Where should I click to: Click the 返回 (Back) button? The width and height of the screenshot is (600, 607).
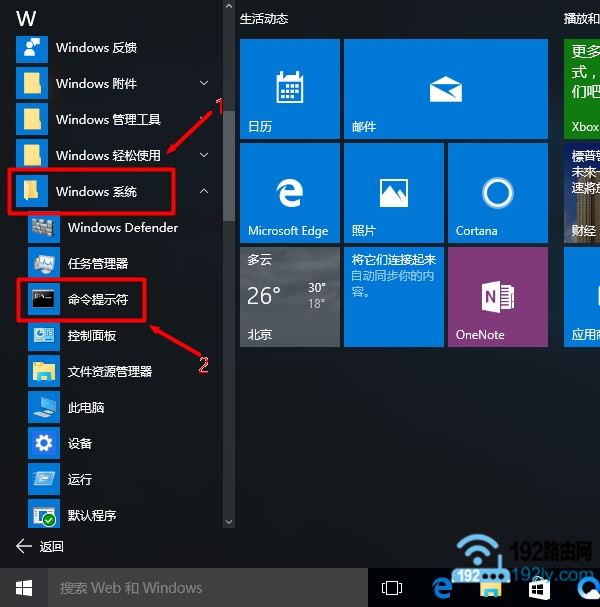(x=40, y=546)
